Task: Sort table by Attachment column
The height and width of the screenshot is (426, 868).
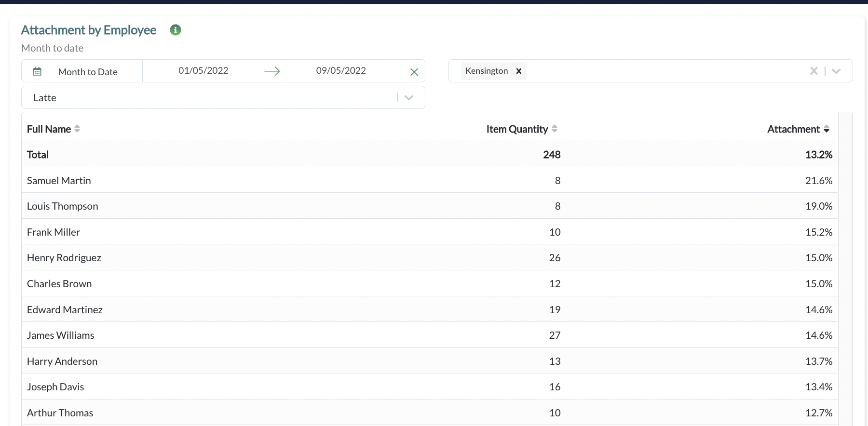Action: click(x=793, y=129)
